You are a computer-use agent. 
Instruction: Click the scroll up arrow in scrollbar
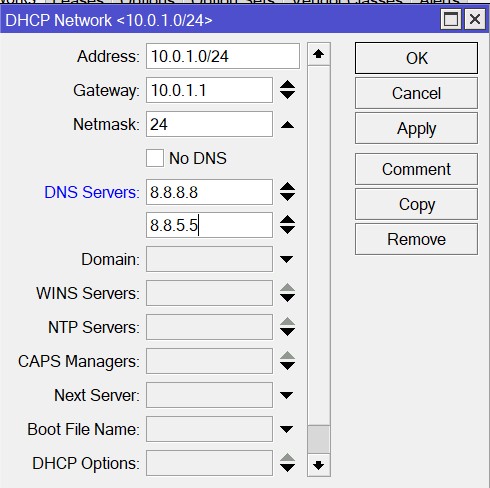point(319,54)
